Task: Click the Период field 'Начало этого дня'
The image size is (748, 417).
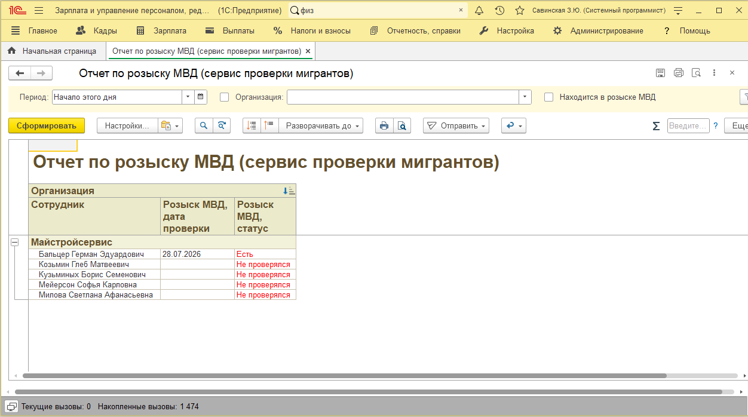Action: (x=117, y=97)
